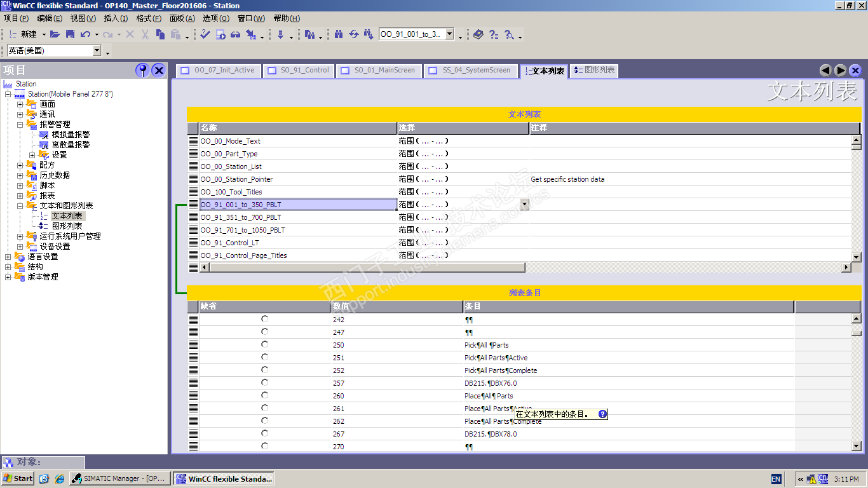
Task: Open the 编辑(E) menu
Action: pos(50,18)
